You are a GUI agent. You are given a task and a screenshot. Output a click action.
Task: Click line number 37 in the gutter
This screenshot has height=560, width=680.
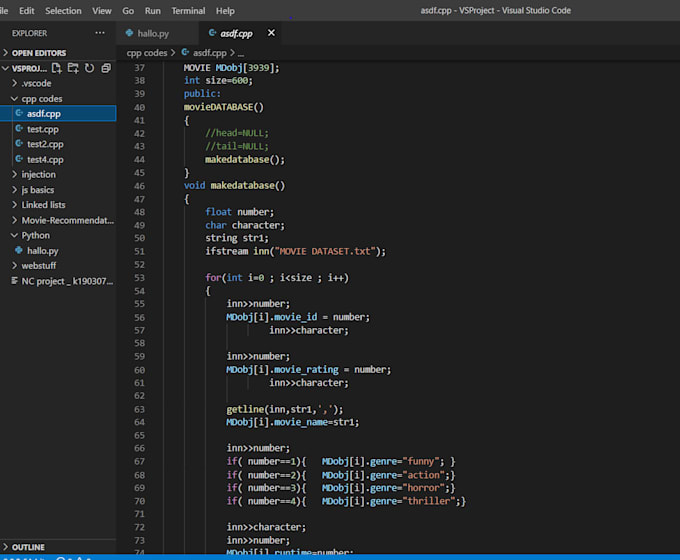[x=139, y=68]
